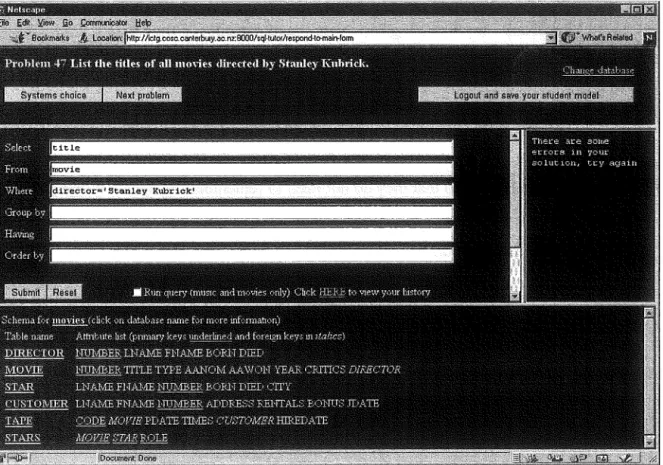The image size is (663, 465).
Task: Click the 'Document: Done' status bar text
Action: coord(127,458)
